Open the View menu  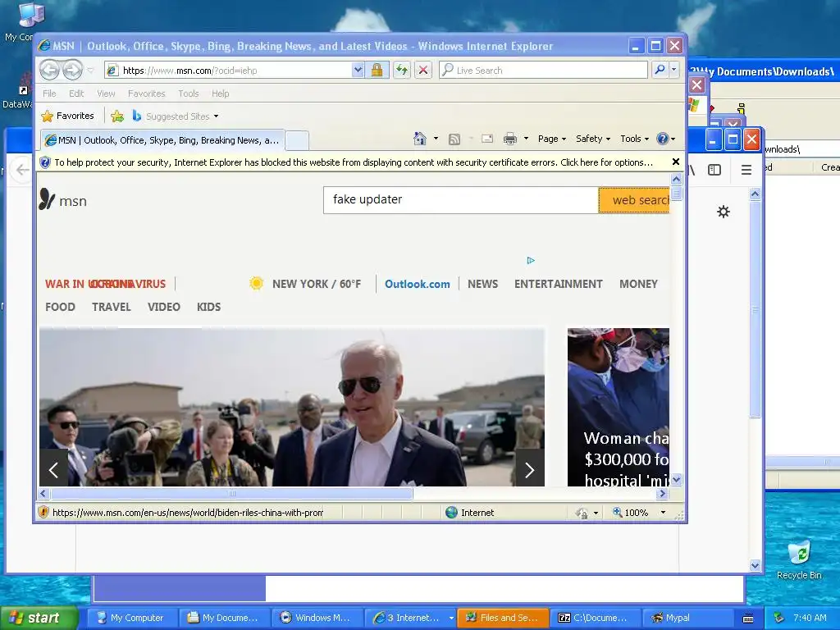[x=106, y=94]
